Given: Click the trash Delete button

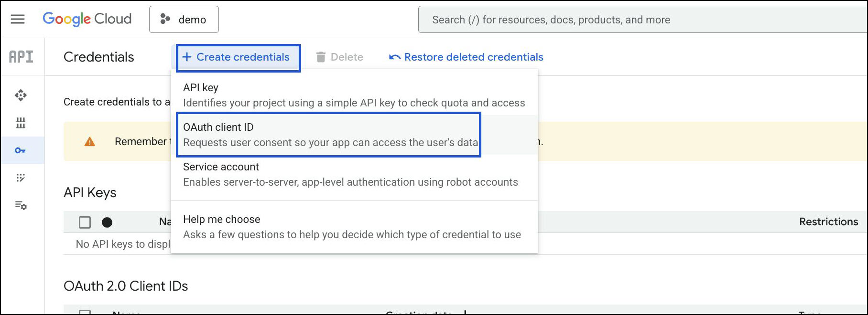Looking at the screenshot, I should 339,57.
